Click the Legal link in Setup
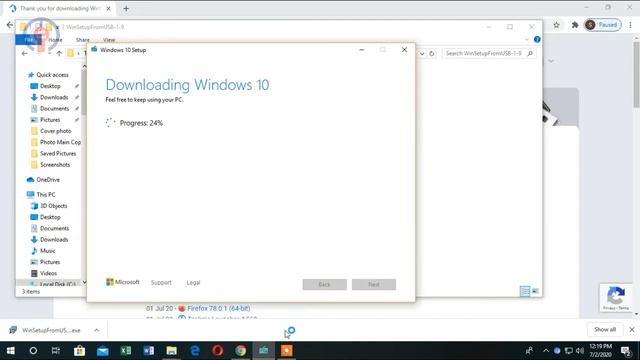The image size is (640, 360). click(x=193, y=282)
